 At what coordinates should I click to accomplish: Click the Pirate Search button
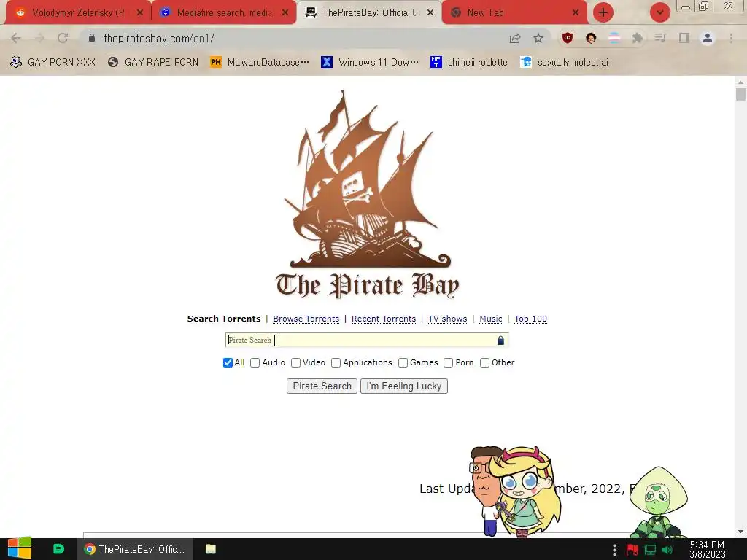click(322, 386)
